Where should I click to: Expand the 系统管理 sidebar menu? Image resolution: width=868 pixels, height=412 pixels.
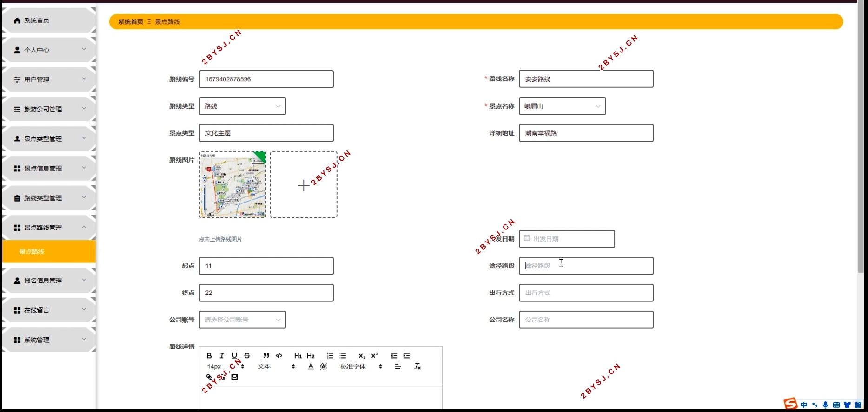49,340
